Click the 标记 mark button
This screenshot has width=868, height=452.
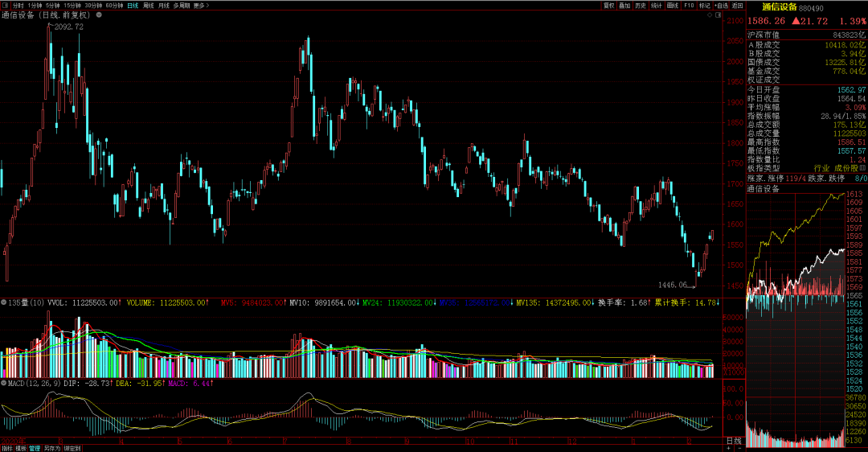705,6
